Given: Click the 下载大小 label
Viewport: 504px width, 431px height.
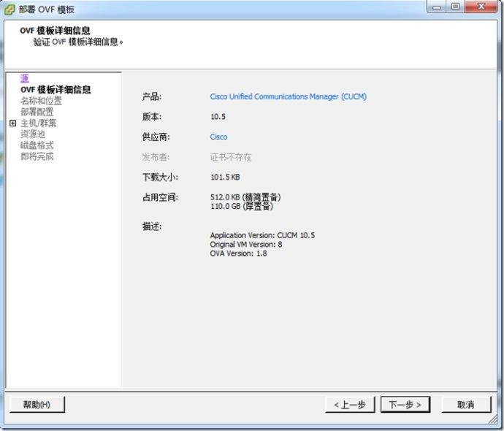Looking at the screenshot, I should [x=160, y=177].
